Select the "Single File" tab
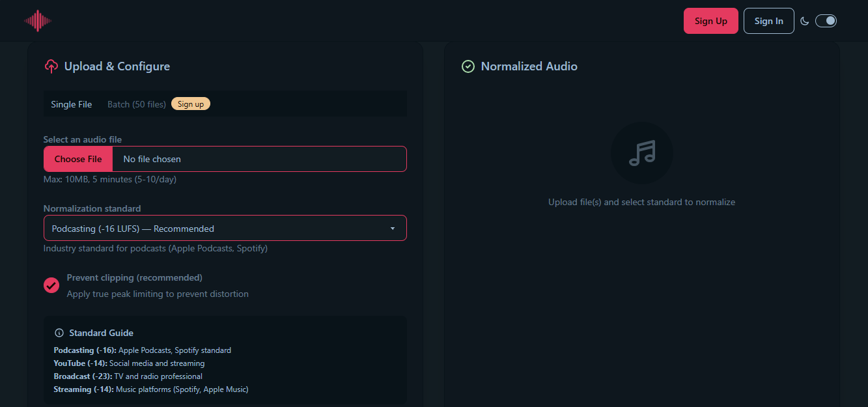The image size is (868, 407). coord(71,104)
